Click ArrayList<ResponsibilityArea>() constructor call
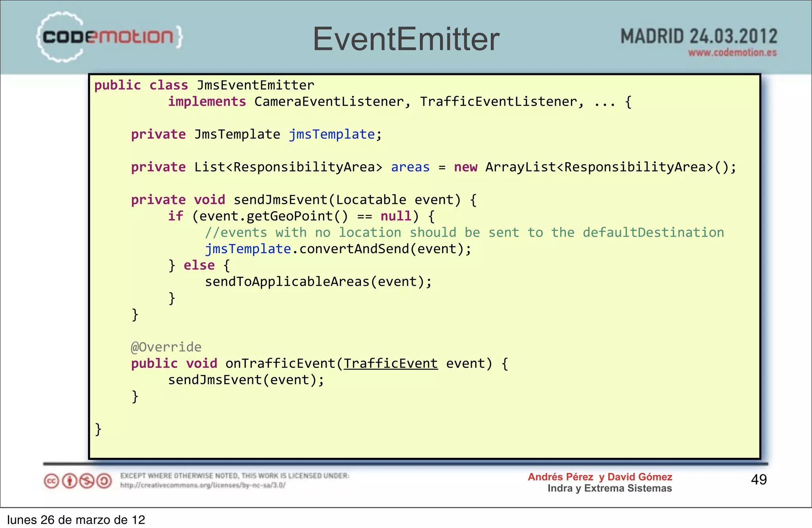The height and width of the screenshot is (528, 812). 607,167
